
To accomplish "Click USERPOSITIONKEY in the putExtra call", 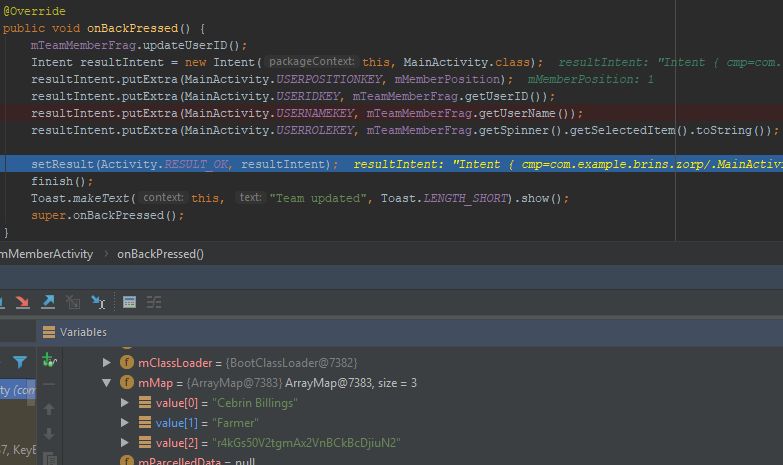I will pyautogui.click(x=329, y=79).
